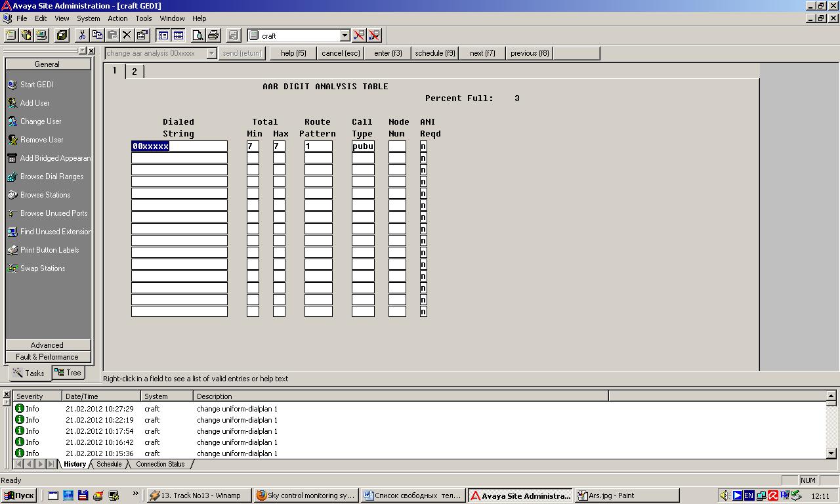Open the Windows Start (Пуск) button
The image size is (840, 504).
(x=19, y=495)
